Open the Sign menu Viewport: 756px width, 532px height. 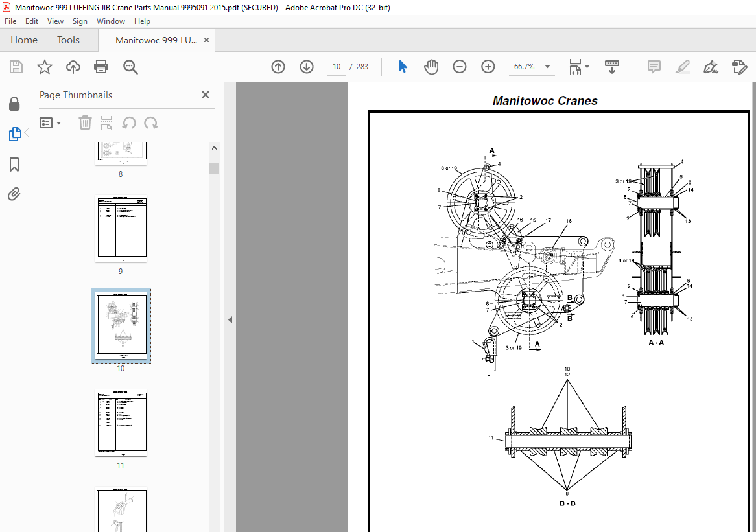[80, 21]
